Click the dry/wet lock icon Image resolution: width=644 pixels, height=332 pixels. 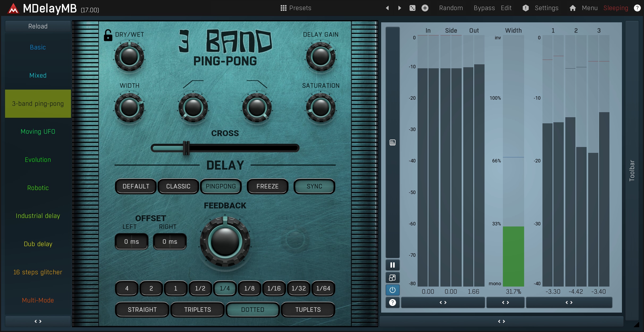(x=108, y=35)
